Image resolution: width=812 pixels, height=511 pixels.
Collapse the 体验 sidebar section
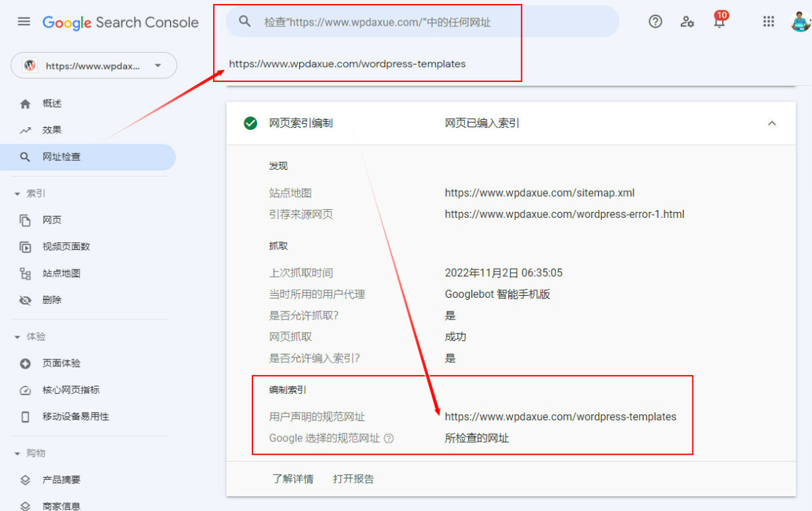click(18, 337)
